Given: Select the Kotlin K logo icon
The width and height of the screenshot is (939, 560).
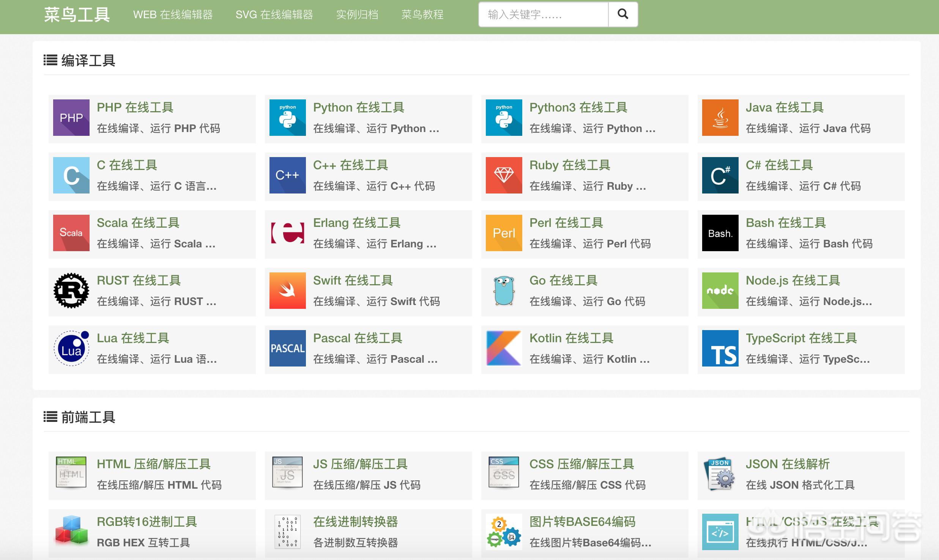Looking at the screenshot, I should coord(504,348).
